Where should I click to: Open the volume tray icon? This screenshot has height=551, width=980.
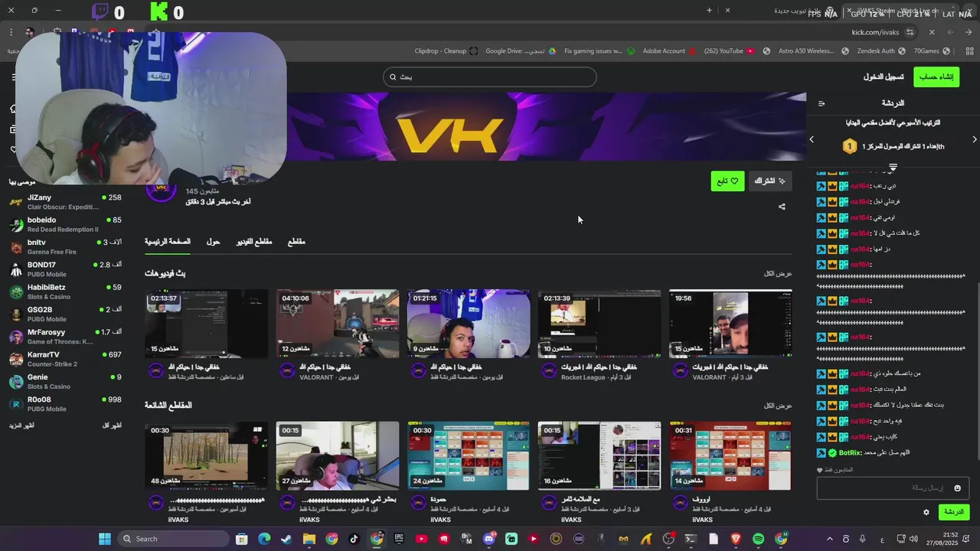tap(913, 539)
